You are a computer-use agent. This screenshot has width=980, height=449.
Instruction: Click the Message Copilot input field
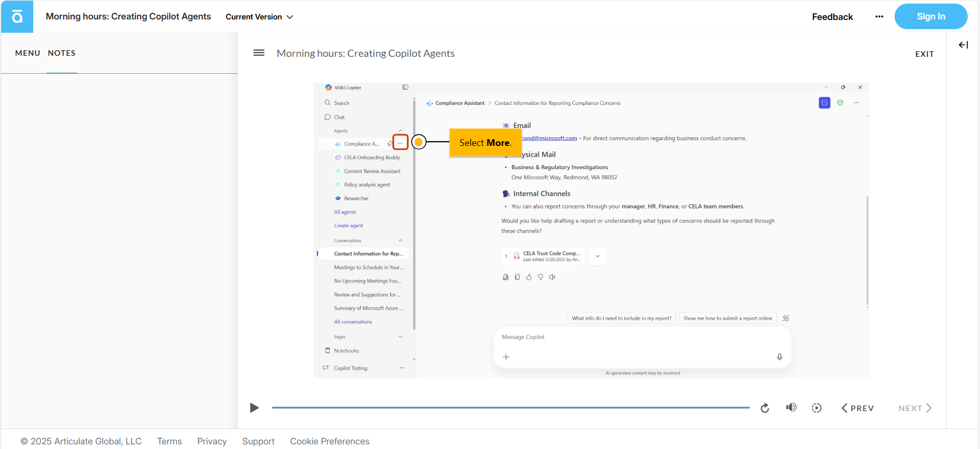point(642,347)
